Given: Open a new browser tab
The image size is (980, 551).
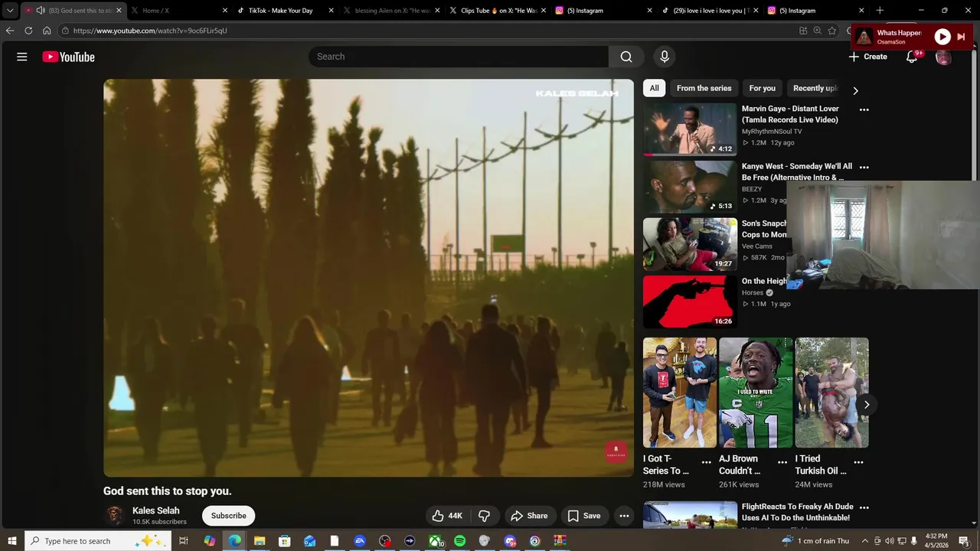Looking at the screenshot, I should [880, 11].
